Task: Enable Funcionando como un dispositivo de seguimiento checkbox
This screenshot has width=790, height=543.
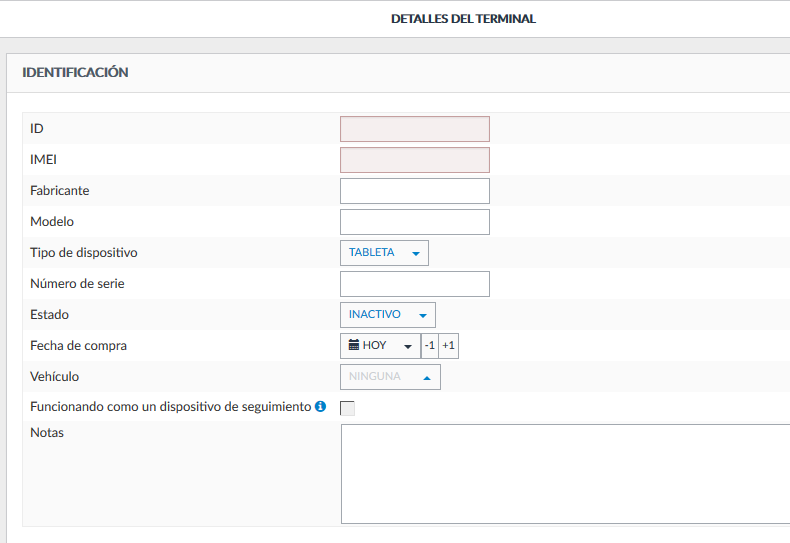Action: 348,408
